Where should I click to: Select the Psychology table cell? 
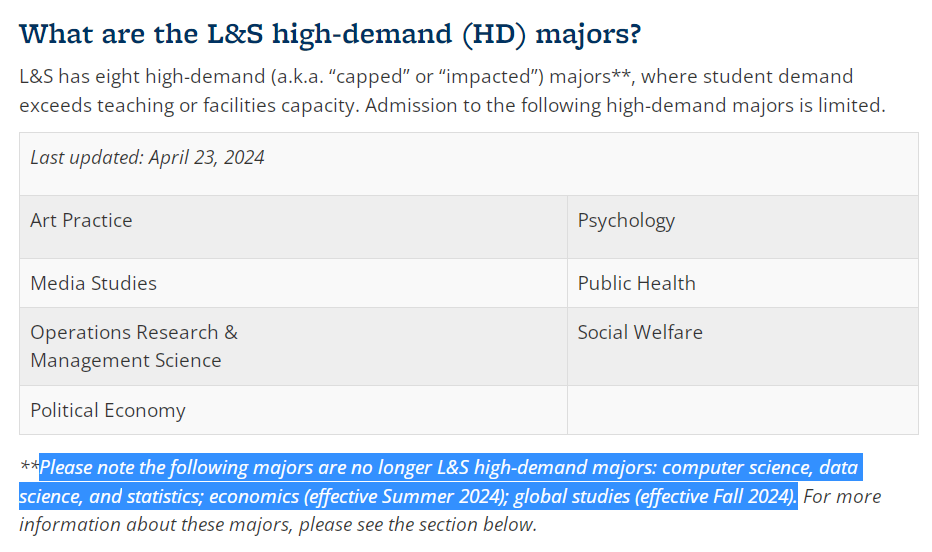click(742, 226)
